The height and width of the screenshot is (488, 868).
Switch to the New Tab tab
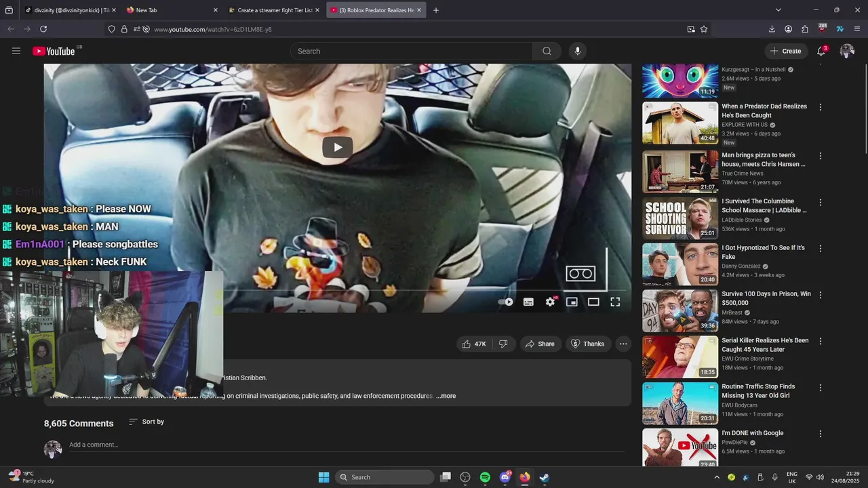tap(172, 10)
